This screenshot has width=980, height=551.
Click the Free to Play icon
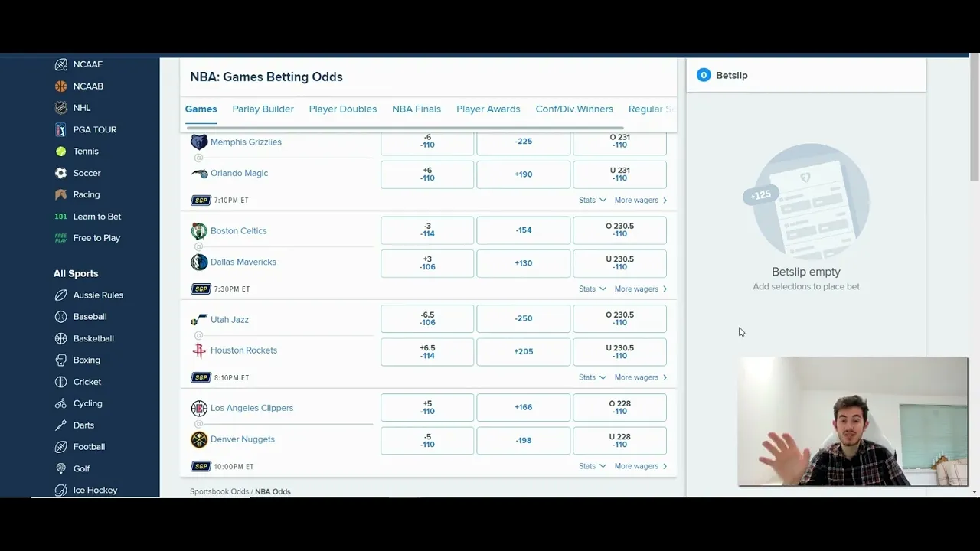(x=60, y=238)
